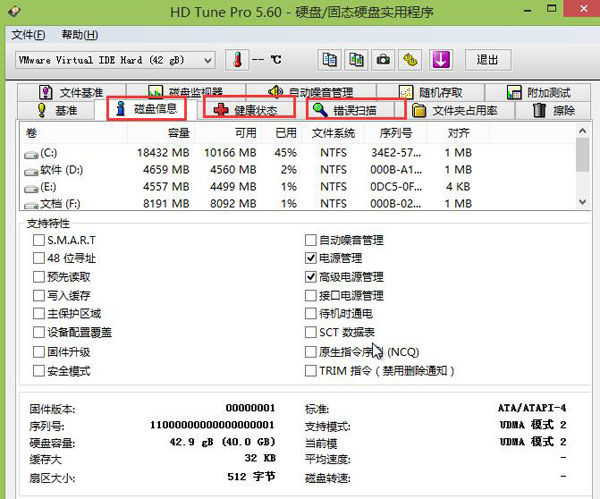The height and width of the screenshot is (499, 600).
Task: Click the 42.9 gB disk capacity value
Action: tap(223, 442)
